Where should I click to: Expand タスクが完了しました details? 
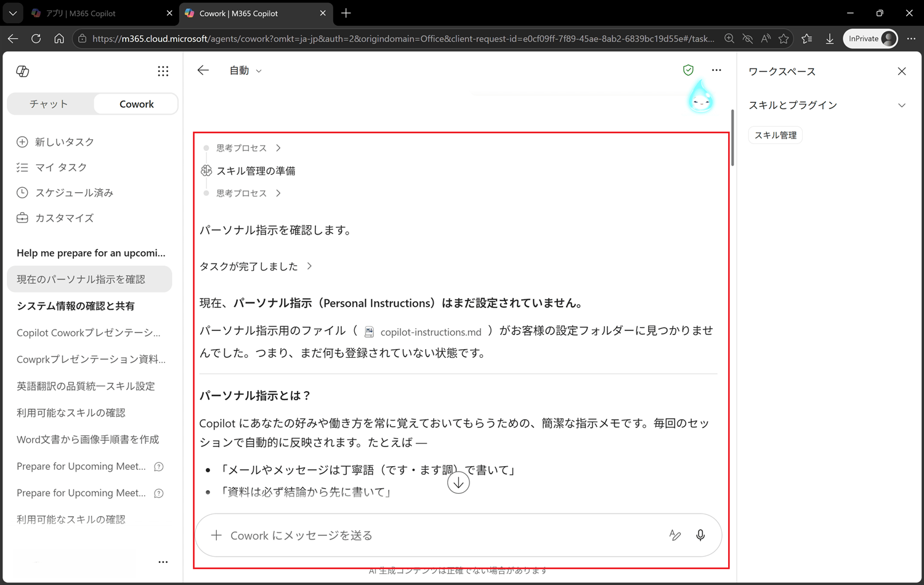point(256,266)
